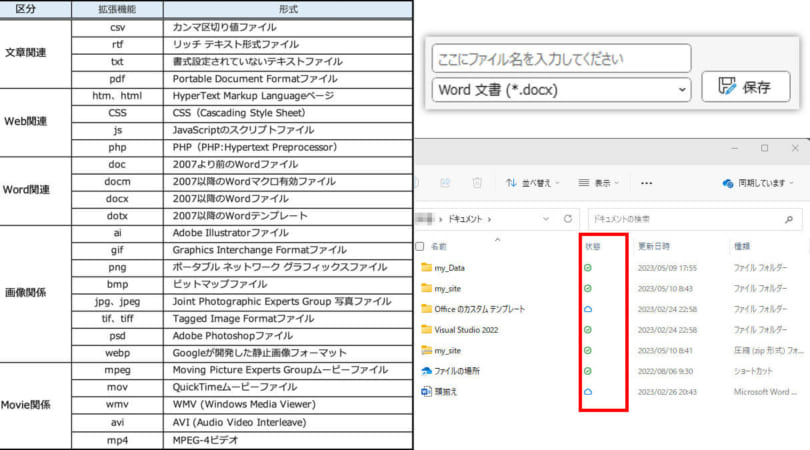Click green synced status icon for my_Data
810x450 pixels.
click(588, 268)
